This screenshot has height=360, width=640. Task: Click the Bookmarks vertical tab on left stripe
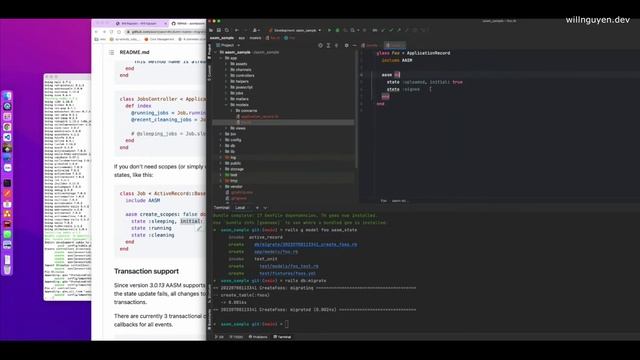[209, 320]
